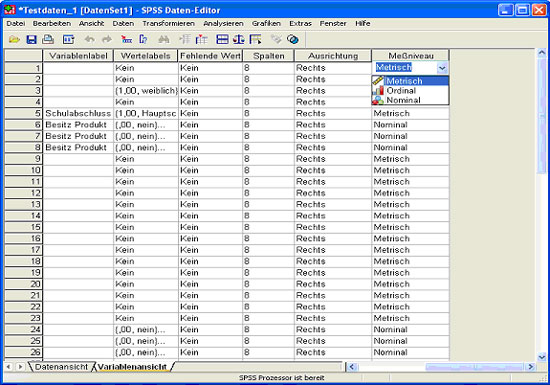The width and height of the screenshot is (550, 385).
Task: Click the Nominal measure cell in row 26
Action: tap(410, 352)
